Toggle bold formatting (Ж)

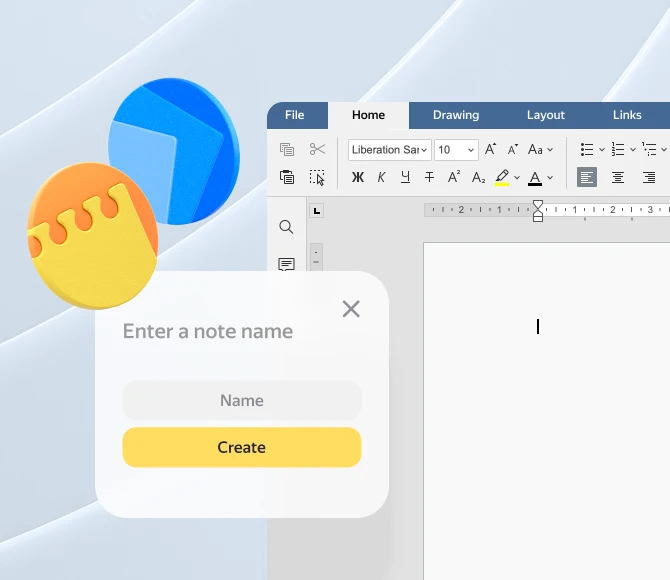pos(358,177)
